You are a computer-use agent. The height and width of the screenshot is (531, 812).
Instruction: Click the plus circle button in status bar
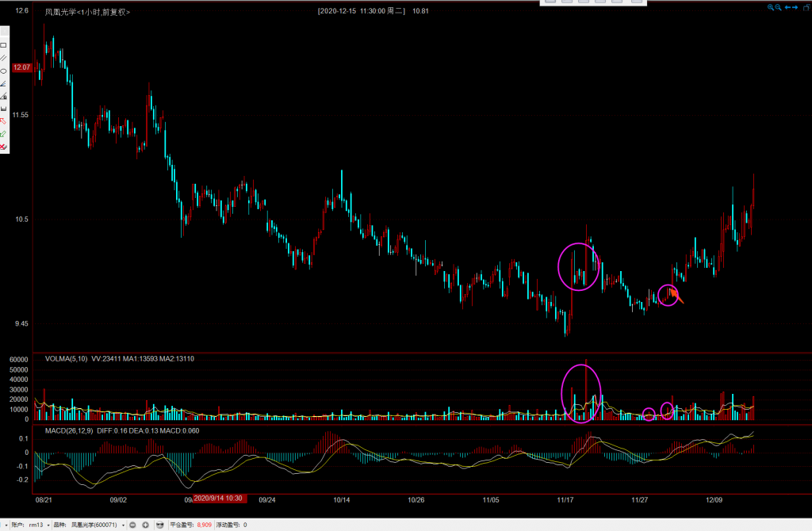146,525
